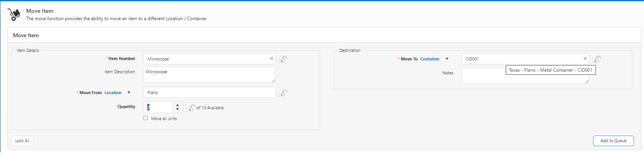Expand the Move From type dropdown arrow
Image resolution: width=644 pixels, height=155 pixels.
click(129, 93)
